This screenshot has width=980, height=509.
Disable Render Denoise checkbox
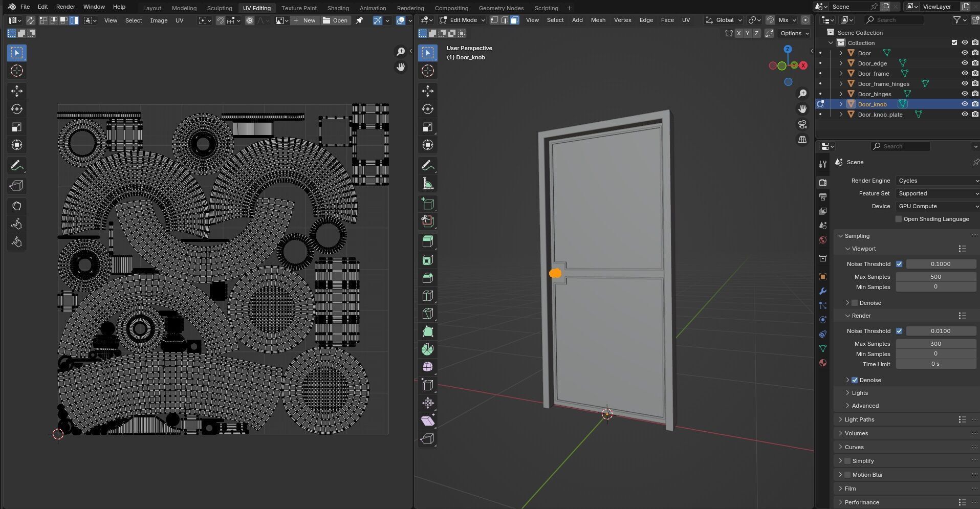pyautogui.click(x=855, y=380)
